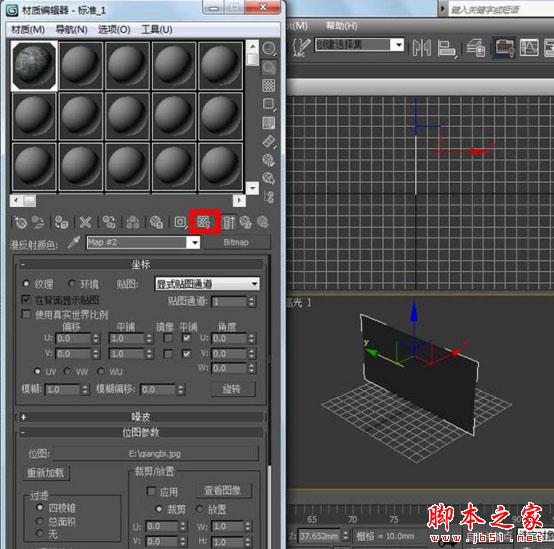This screenshot has width=554, height=549.
Task: Click the 查看图像 button
Action: 223,490
